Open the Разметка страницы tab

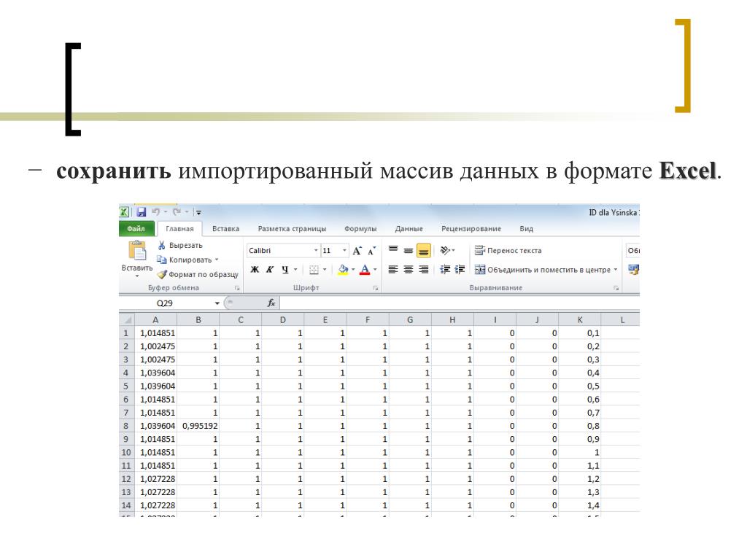tap(292, 228)
